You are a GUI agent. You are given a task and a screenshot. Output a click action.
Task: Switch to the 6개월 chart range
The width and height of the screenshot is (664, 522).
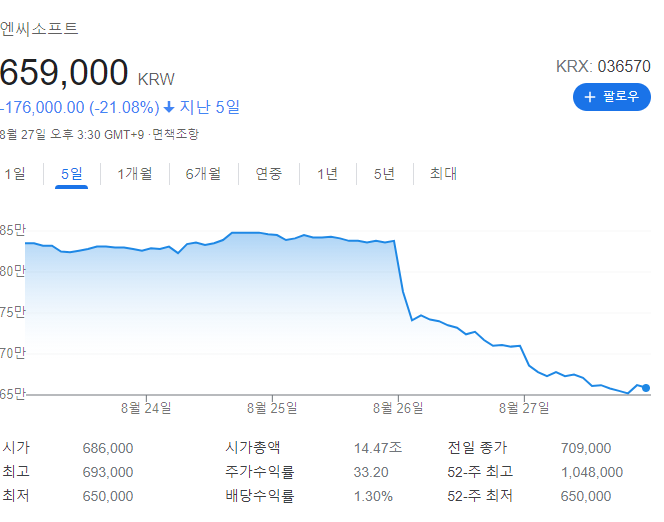(x=203, y=174)
